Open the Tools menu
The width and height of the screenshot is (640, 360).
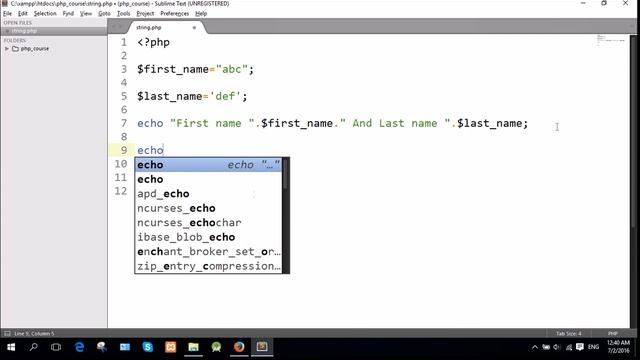pos(123,13)
